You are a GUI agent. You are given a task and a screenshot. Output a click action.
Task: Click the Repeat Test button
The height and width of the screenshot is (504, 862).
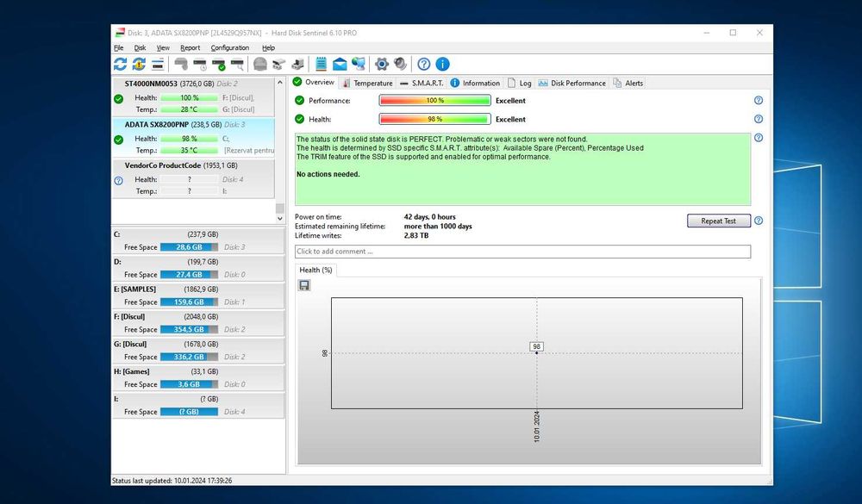tap(719, 221)
